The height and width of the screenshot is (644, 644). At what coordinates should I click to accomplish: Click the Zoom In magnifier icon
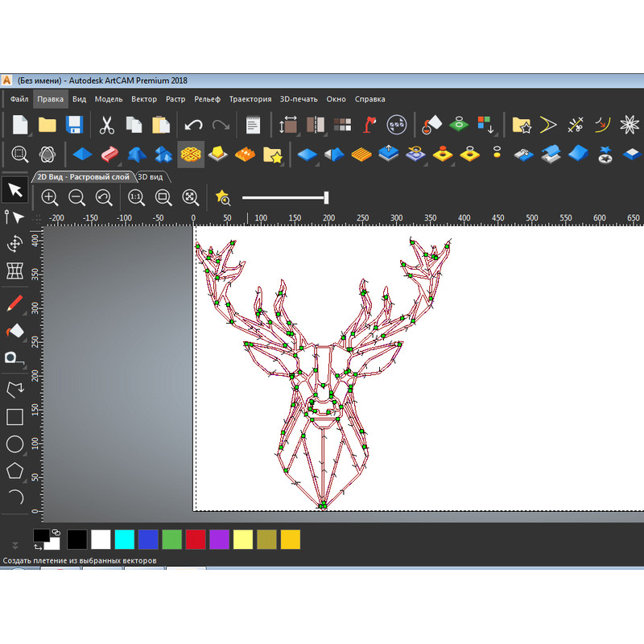[49, 197]
